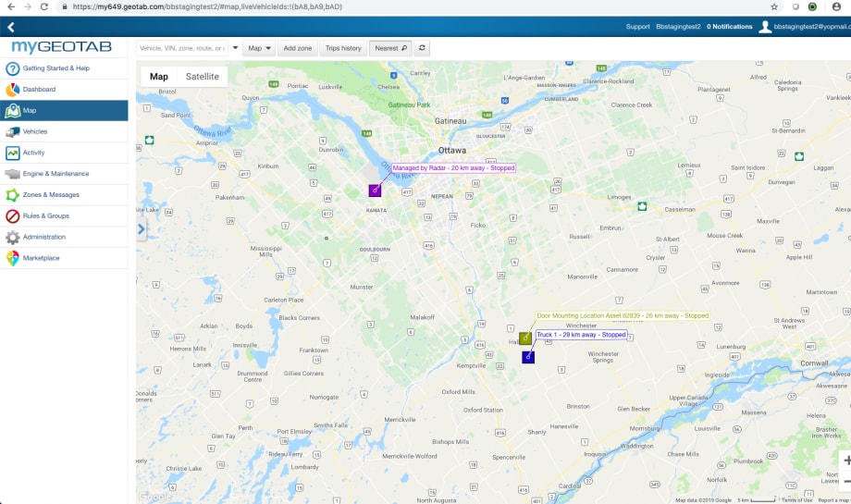Click the browser back arrow
The image size is (851, 504).
(x=11, y=6)
